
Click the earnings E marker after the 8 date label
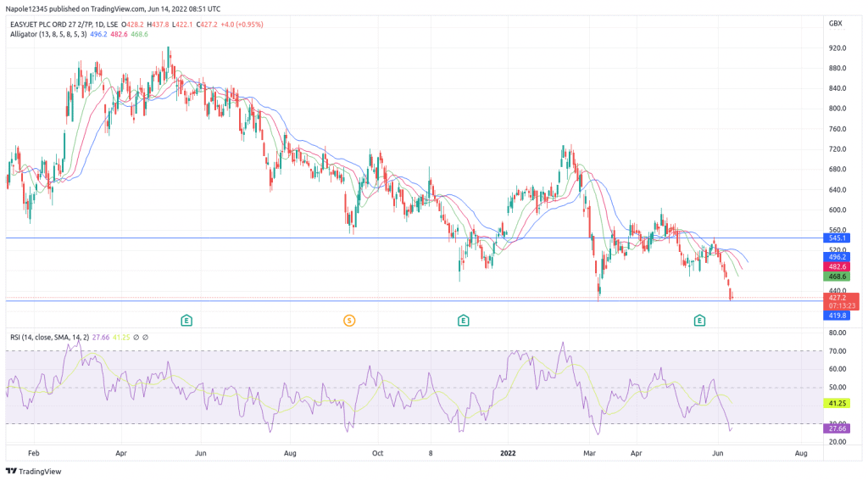pos(464,321)
